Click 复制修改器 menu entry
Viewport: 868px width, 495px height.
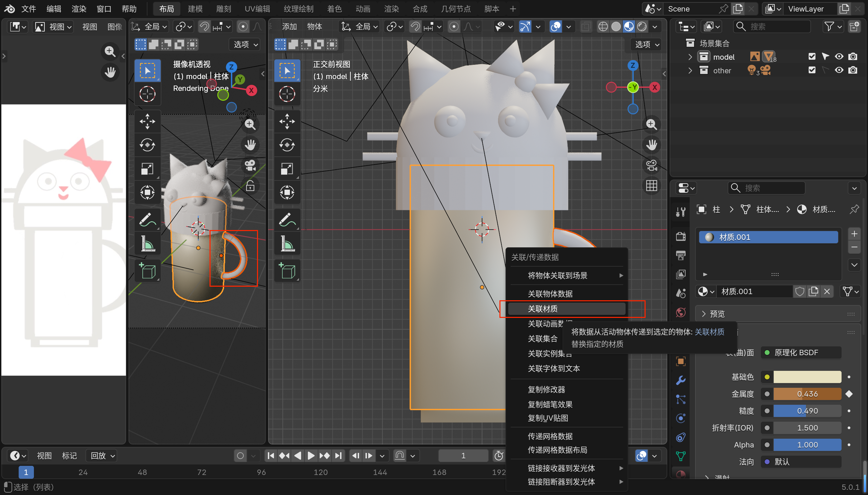coord(546,389)
